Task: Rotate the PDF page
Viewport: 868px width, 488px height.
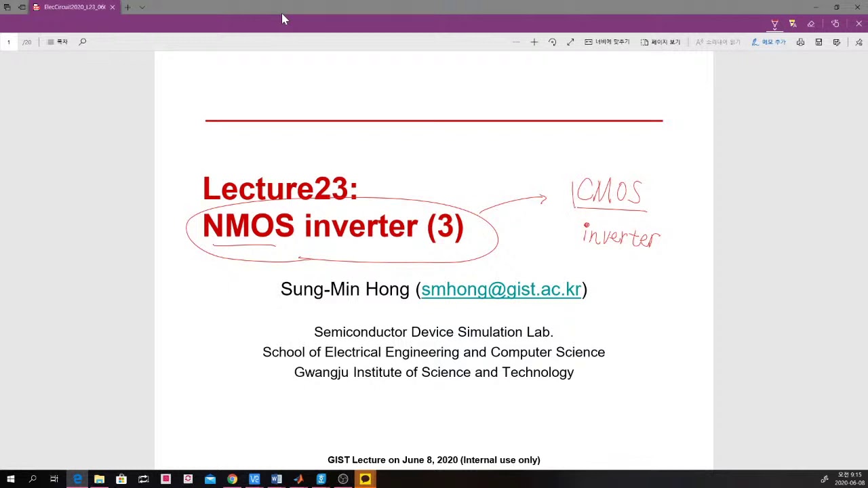Action: [552, 42]
